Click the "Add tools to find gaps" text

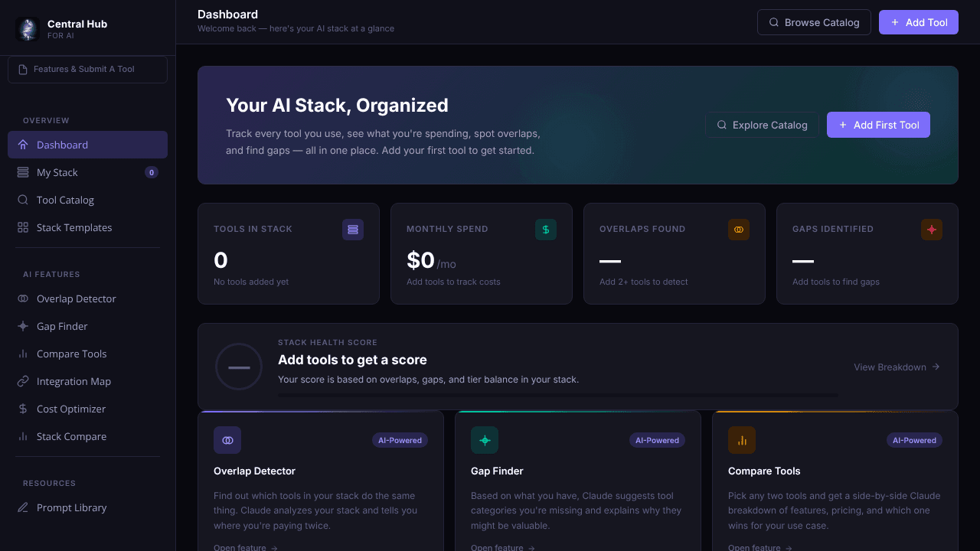[836, 282]
